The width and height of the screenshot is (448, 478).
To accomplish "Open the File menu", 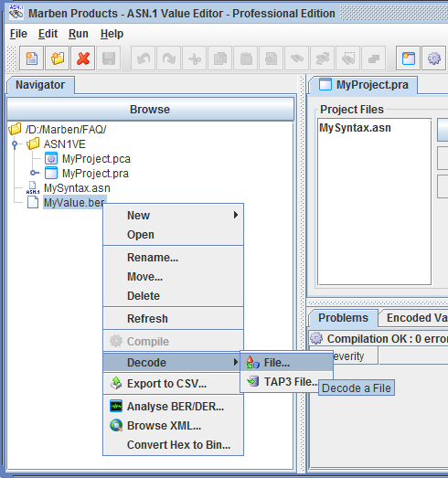I will pyautogui.click(x=18, y=34).
